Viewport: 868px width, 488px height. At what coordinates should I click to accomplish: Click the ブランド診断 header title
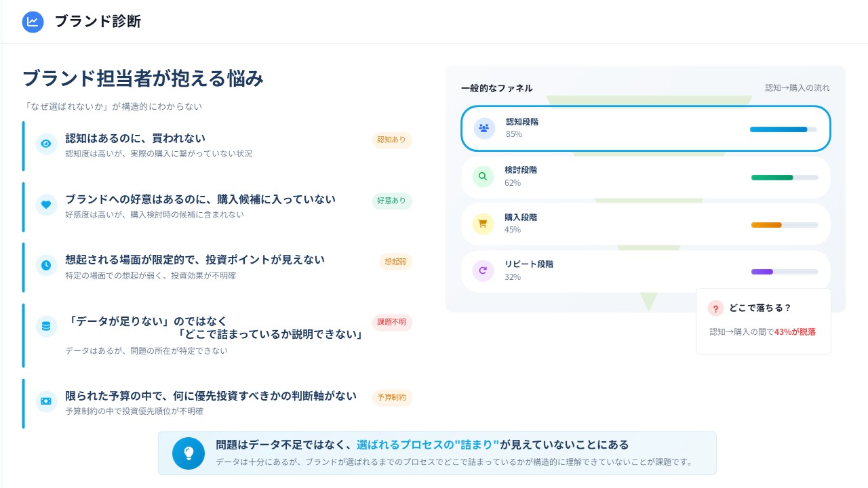pyautogui.click(x=98, y=22)
